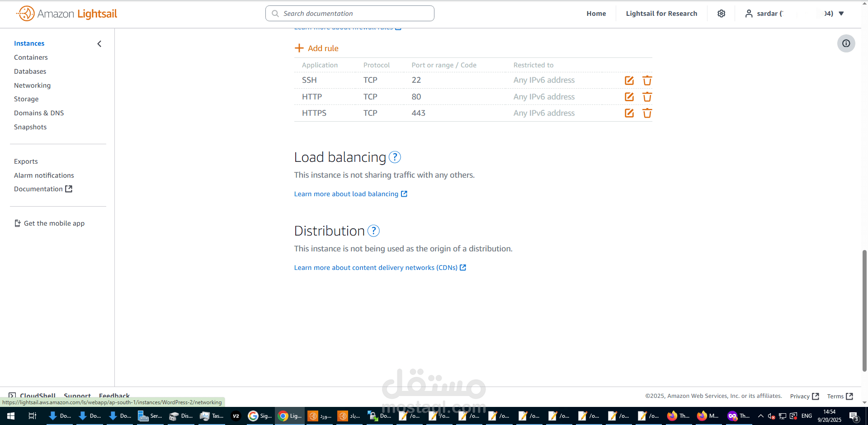Collapse the left navigation sidebar
Screen dimensions: 868x425
(x=99, y=43)
